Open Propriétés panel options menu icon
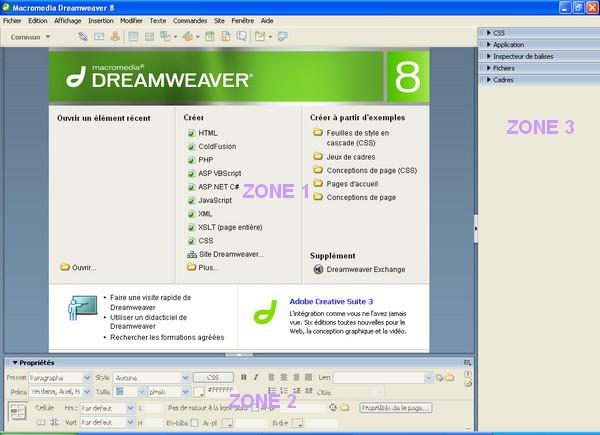600x435 pixels. (x=467, y=362)
